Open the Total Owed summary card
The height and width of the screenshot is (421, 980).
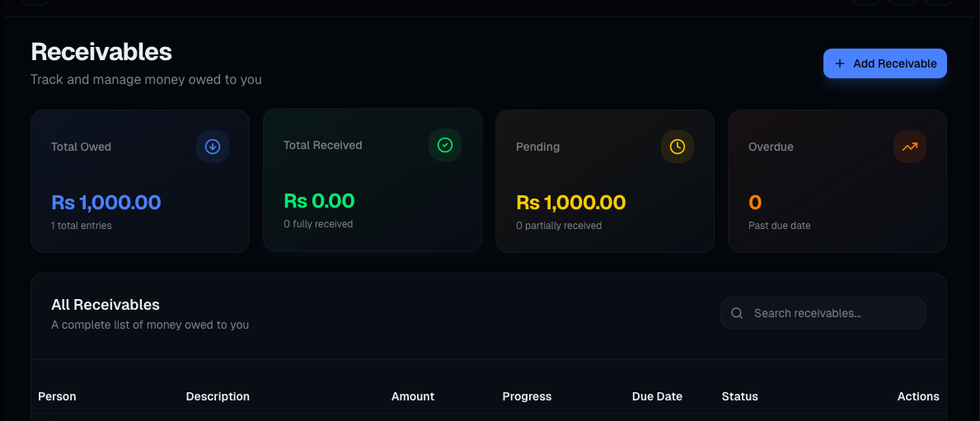point(139,181)
